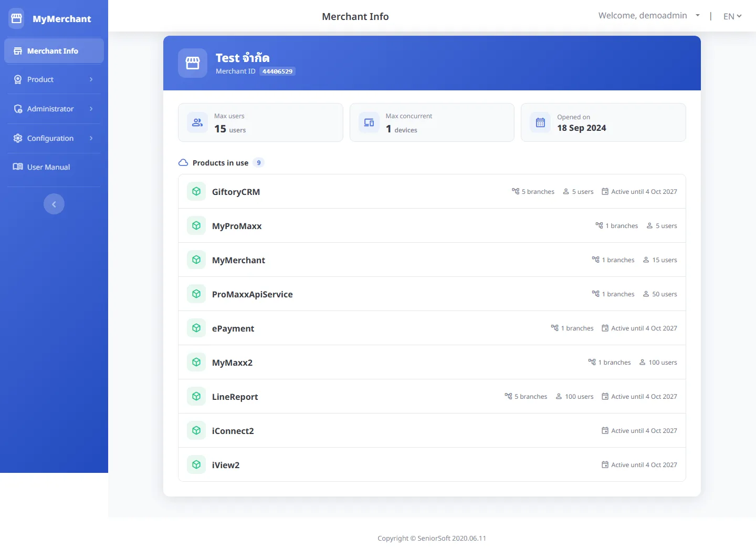The image size is (756, 558).
Task: Click the MyProMaxx product cube icon
Action: tap(196, 225)
